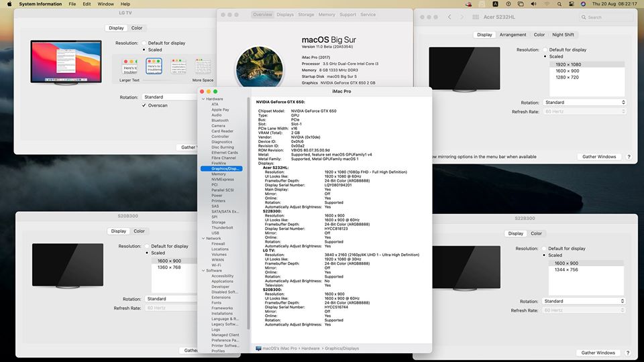The height and width of the screenshot is (362, 644).
Task: Switch to Night Shift tab in Acer S232HL window
Action: tap(563, 34)
